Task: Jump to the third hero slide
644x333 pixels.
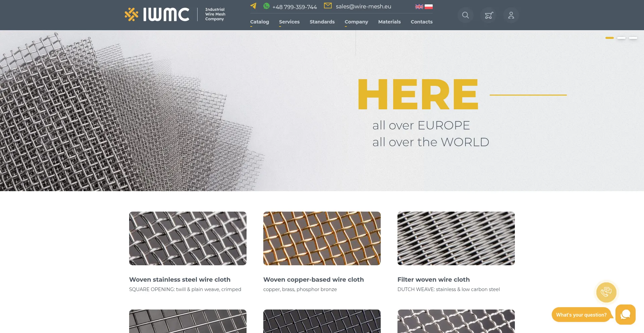Action: (x=633, y=38)
